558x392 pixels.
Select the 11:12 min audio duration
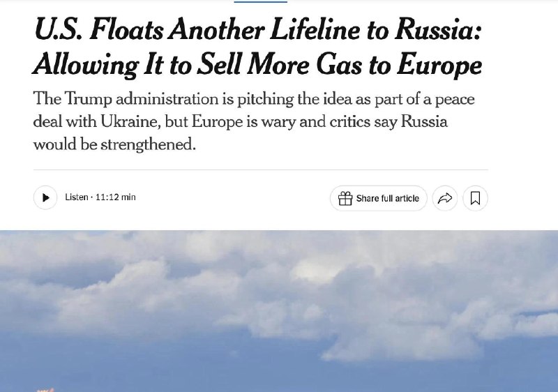[116, 197]
